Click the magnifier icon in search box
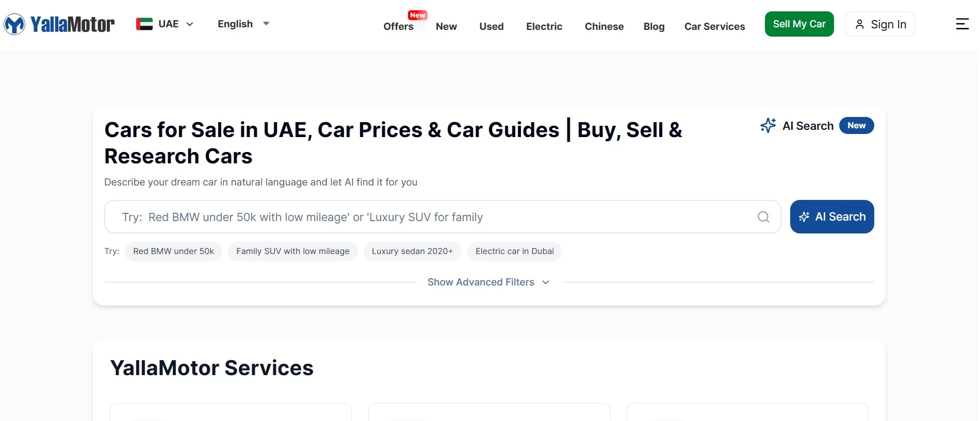Viewport: 980px width, 421px height. click(x=763, y=217)
